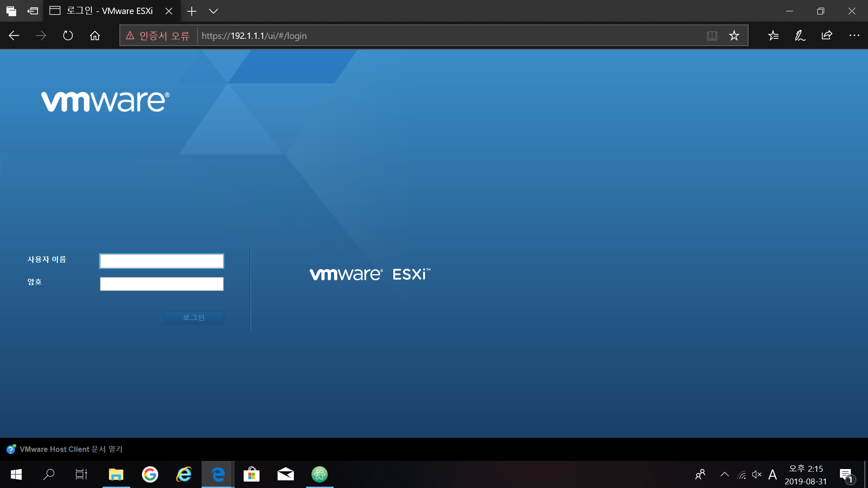
Task: Open a new tab with plus button
Action: coord(192,11)
